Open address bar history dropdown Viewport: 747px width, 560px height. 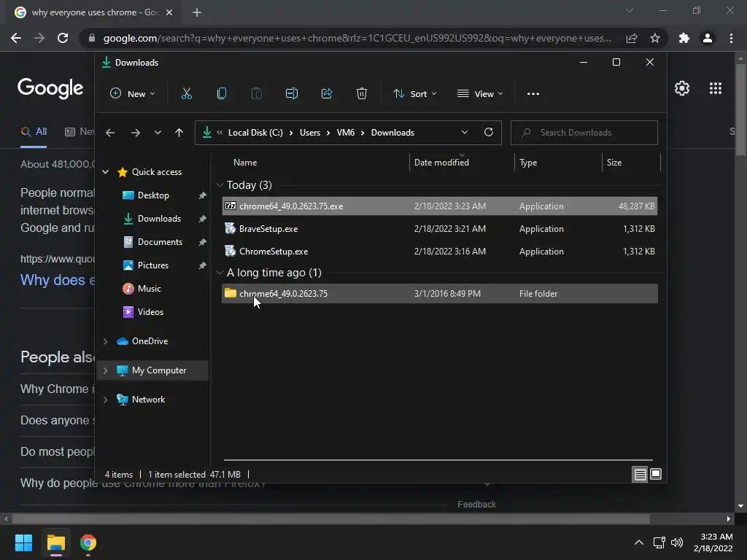(x=465, y=133)
